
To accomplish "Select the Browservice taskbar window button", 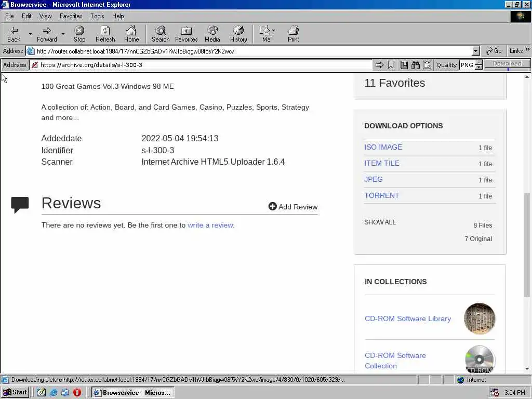I will [132, 393].
